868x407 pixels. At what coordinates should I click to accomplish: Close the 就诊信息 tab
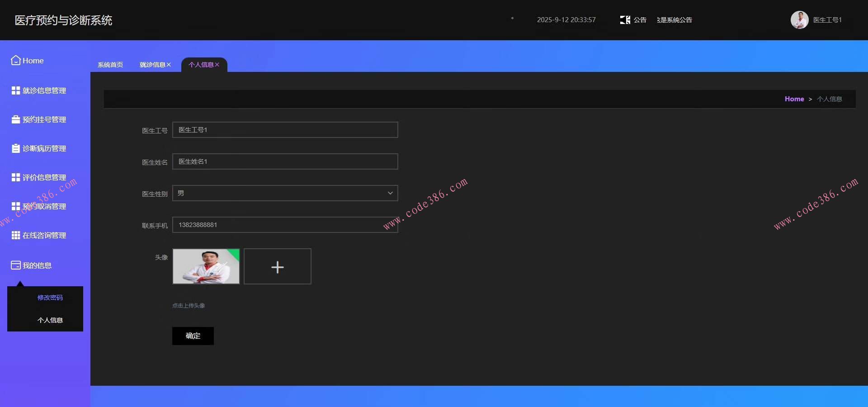pyautogui.click(x=169, y=65)
